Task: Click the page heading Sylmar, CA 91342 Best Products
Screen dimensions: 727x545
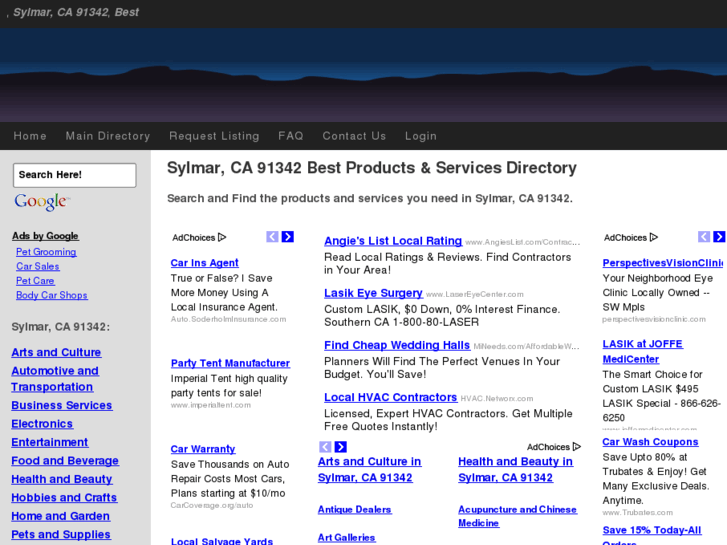Action: (x=372, y=168)
